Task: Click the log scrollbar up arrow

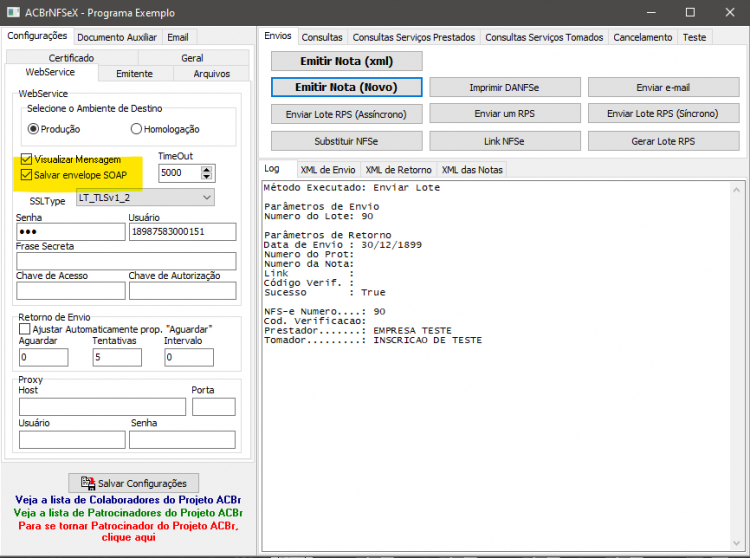Action: point(737,190)
